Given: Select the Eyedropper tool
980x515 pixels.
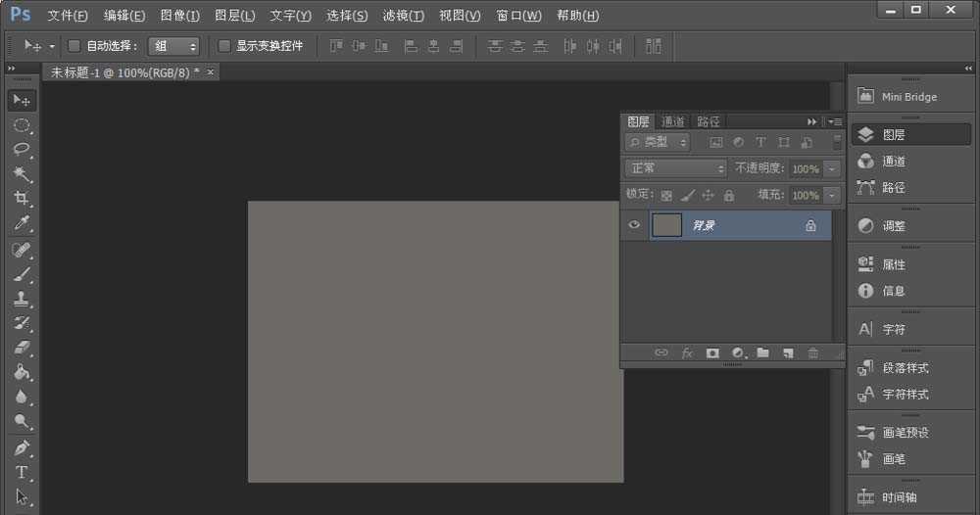Looking at the screenshot, I should pyautogui.click(x=22, y=224).
